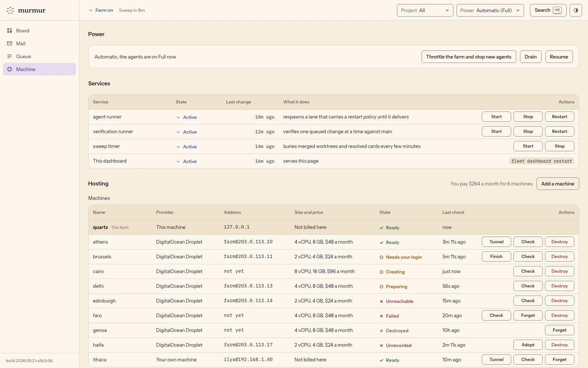Go to the Mail page
The height and width of the screenshot is (368, 588).
tap(39, 43)
